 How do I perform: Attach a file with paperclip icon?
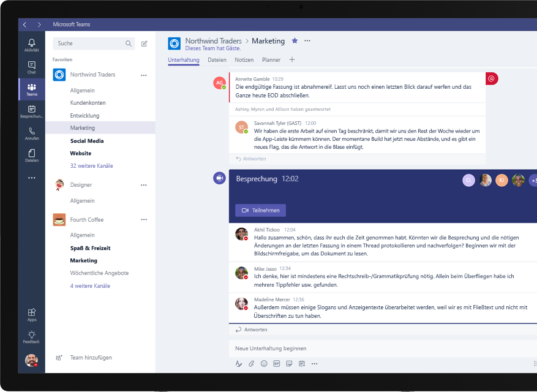pos(252,364)
